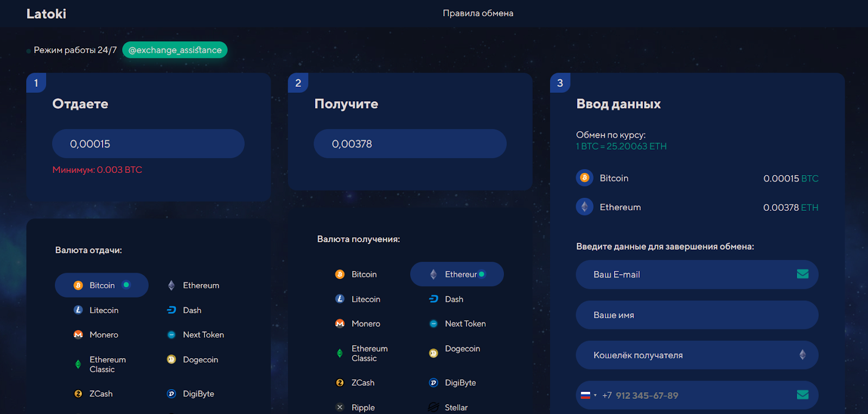
Task: Choose DigiByte in Валюта получения list
Action: coord(452,383)
